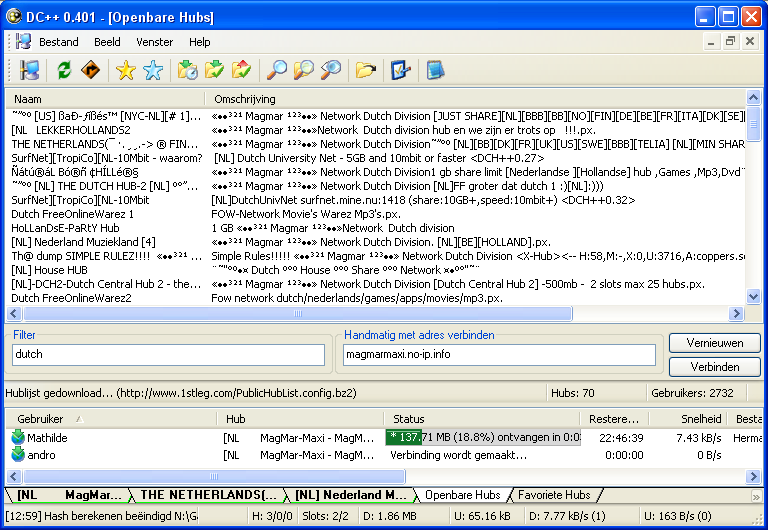
Task: Sort transfers by Restere... column header
Action: (614, 419)
